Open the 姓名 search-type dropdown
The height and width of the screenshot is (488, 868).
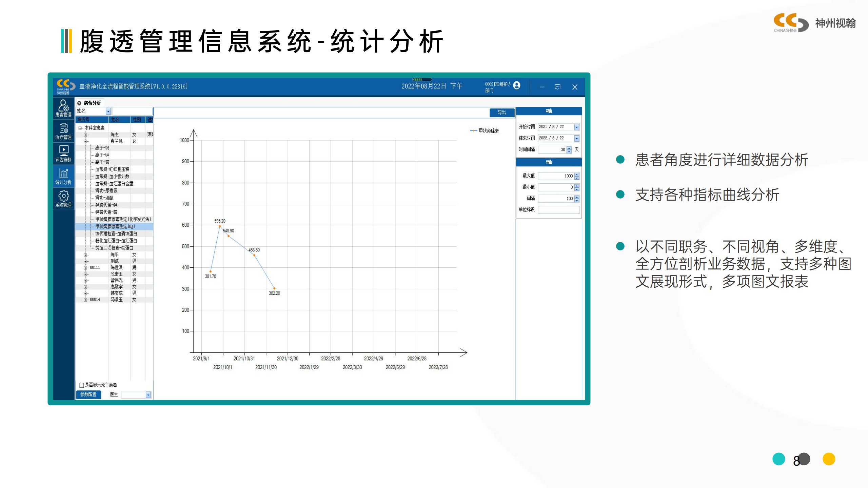pyautogui.click(x=108, y=111)
